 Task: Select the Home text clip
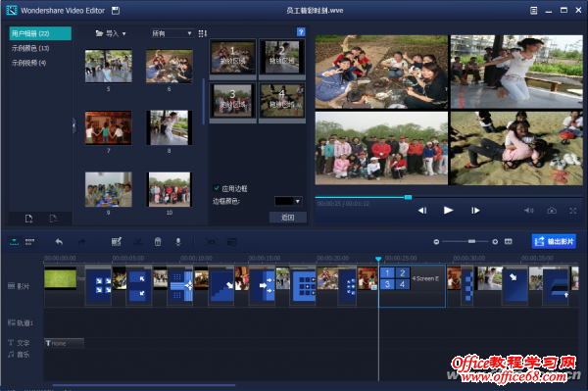(x=64, y=343)
